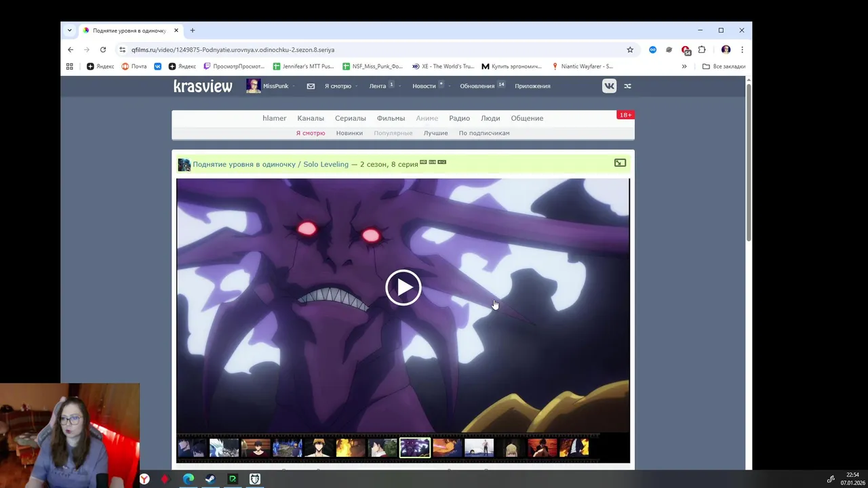Reload the page
Image resolution: width=868 pixels, height=488 pixels.
click(103, 49)
